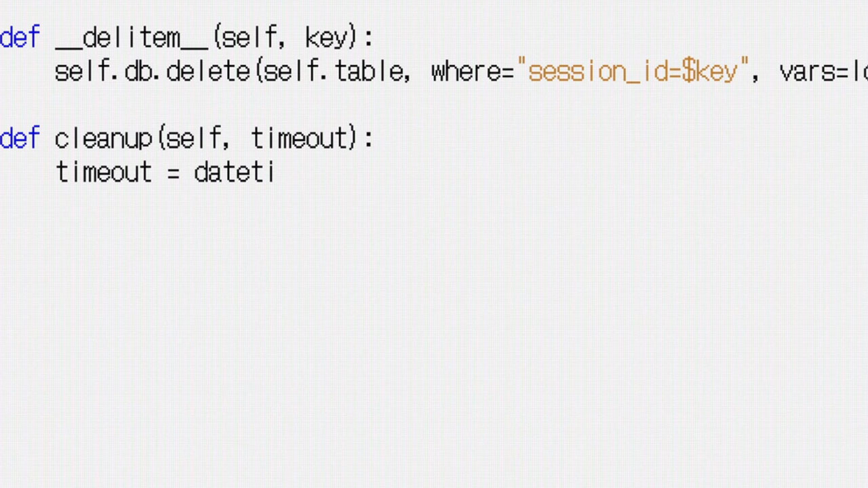The image size is (868, 488).
Task: Click db in the self.db.delete call
Action: coord(138,72)
